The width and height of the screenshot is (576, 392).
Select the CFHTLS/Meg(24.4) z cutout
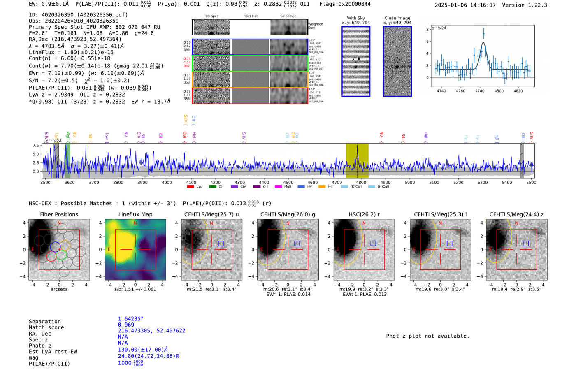coord(517,249)
